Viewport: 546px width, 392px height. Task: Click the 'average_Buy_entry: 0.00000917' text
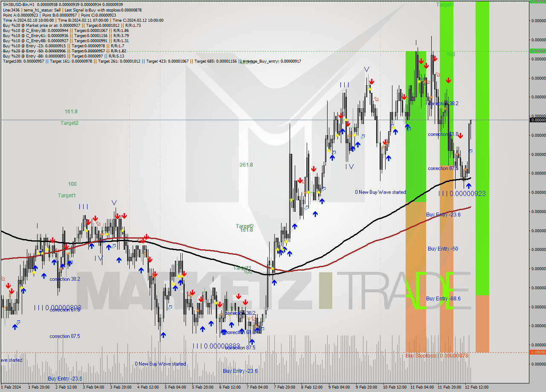click(271, 61)
